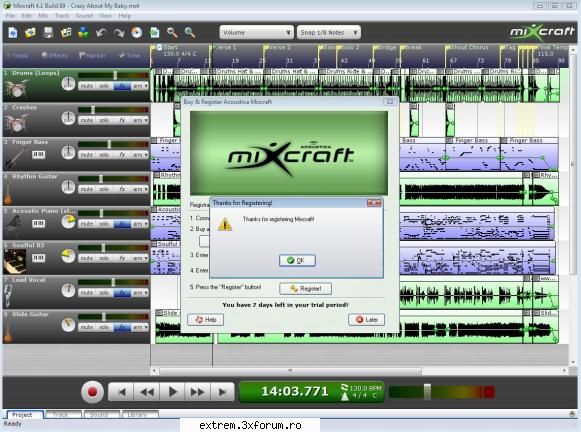
Task: Toggle fx on Drums (Loops) track
Action: coord(122,86)
